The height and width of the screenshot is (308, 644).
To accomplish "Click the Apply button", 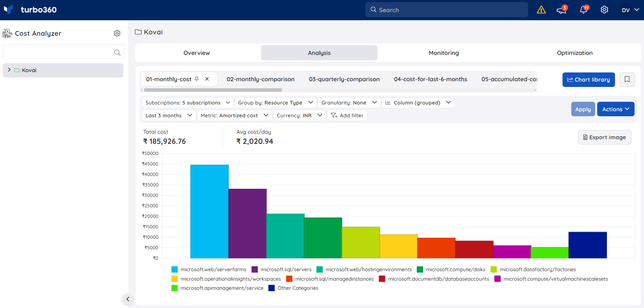I will click(x=583, y=109).
